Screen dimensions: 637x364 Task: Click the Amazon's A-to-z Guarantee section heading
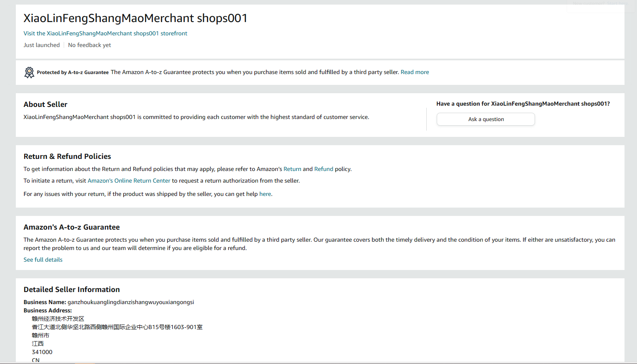click(x=72, y=227)
